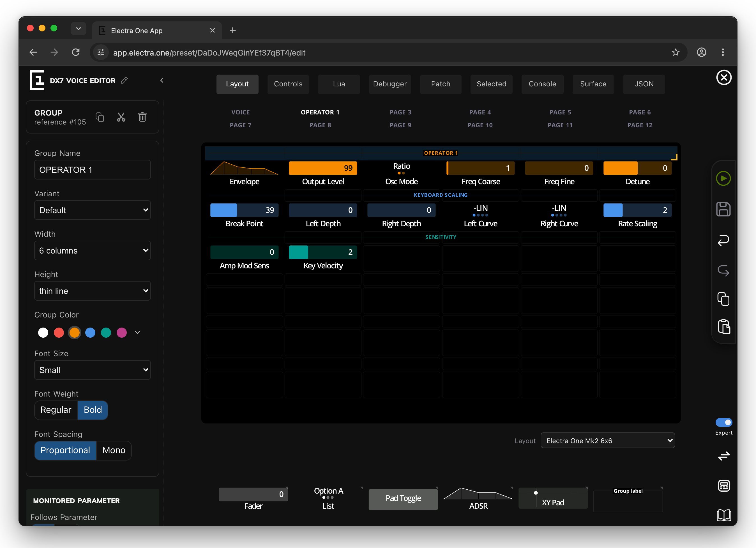Pick the Pad Toggle control template

tap(403, 499)
